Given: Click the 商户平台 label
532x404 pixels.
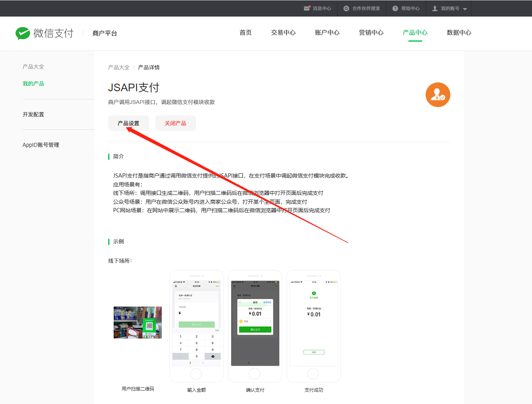Looking at the screenshot, I should [105, 34].
